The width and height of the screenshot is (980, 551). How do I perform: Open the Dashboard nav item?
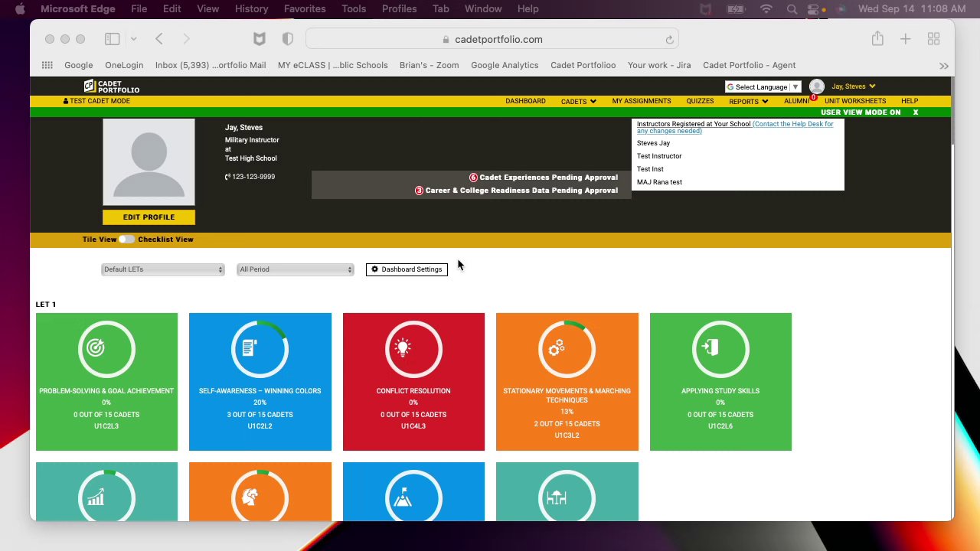tap(525, 101)
